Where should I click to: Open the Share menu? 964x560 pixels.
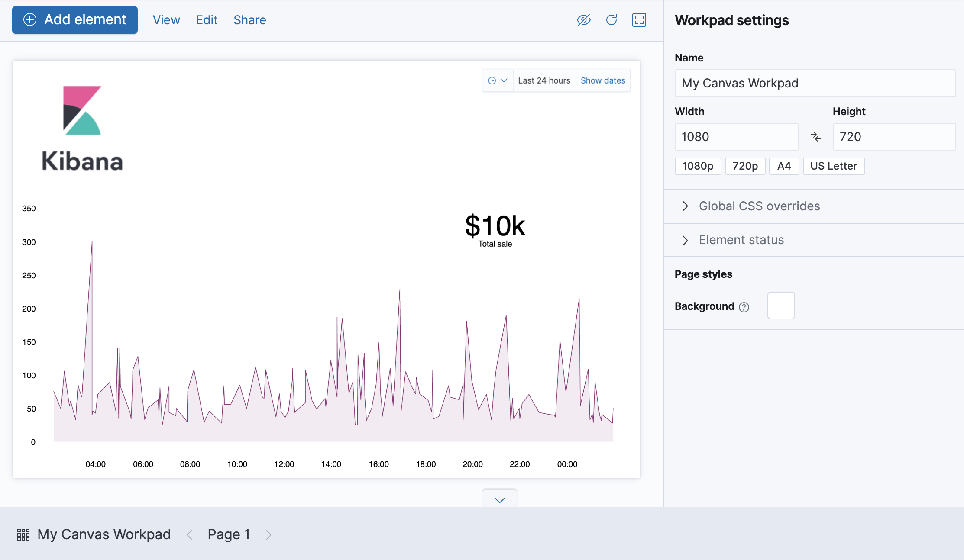(249, 20)
